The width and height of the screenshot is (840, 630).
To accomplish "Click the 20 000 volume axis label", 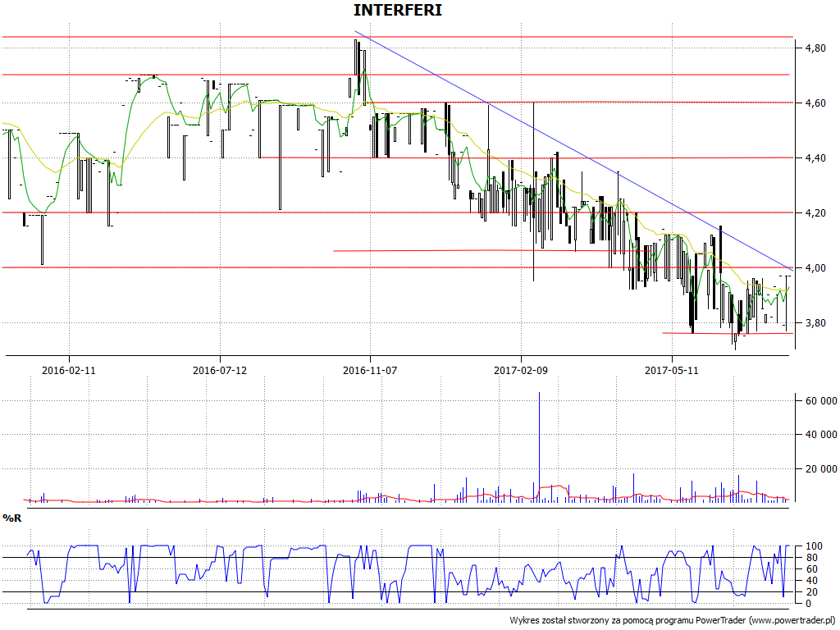I will (820, 468).
